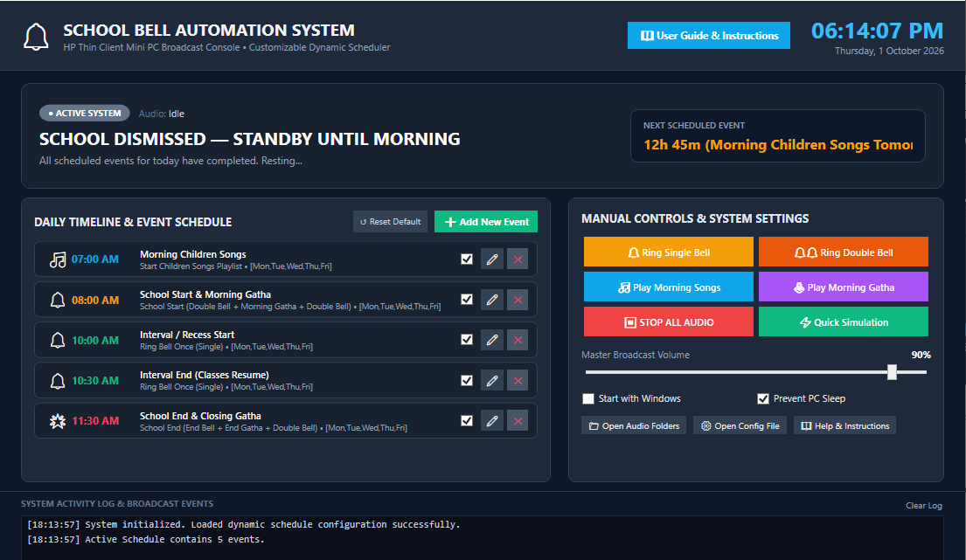This screenshot has width=966, height=560.
Task: Click Add New Event button
Action: click(x=485, y=222)
